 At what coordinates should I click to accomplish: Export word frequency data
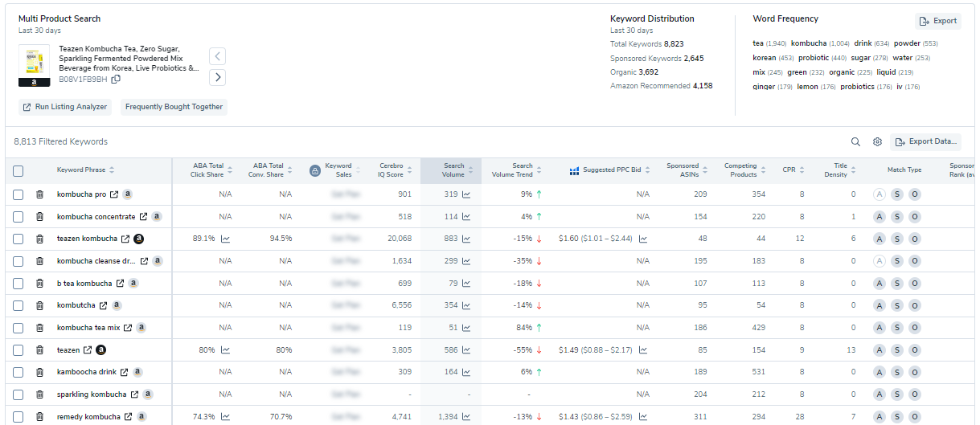pyautogui.click(x=938, y=21)
